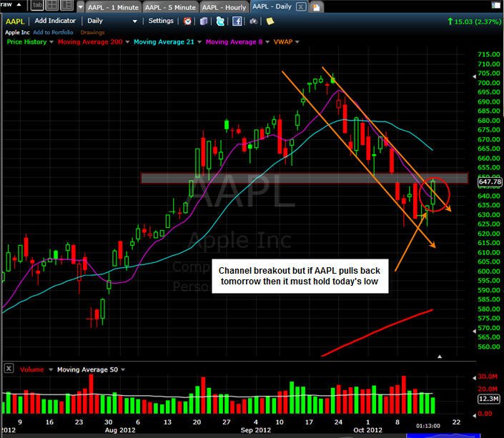The height and width of the screenshot is (438, 504).
Task: Click the tab layout icon
Action: click(37, 5)
